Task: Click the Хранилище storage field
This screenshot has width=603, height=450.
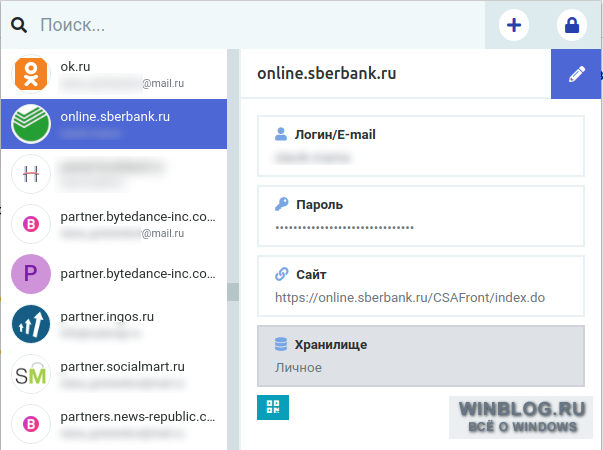Action: 421,356
